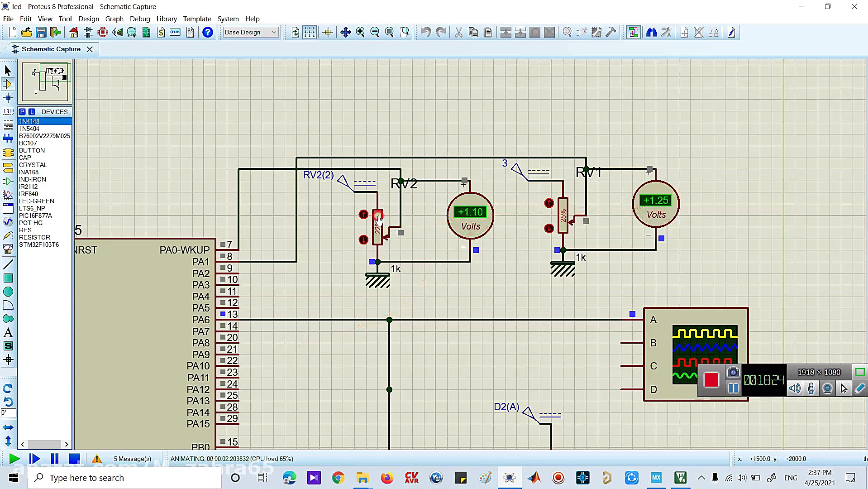
Task: Open the P pick devices button
Action: point(22,112)
